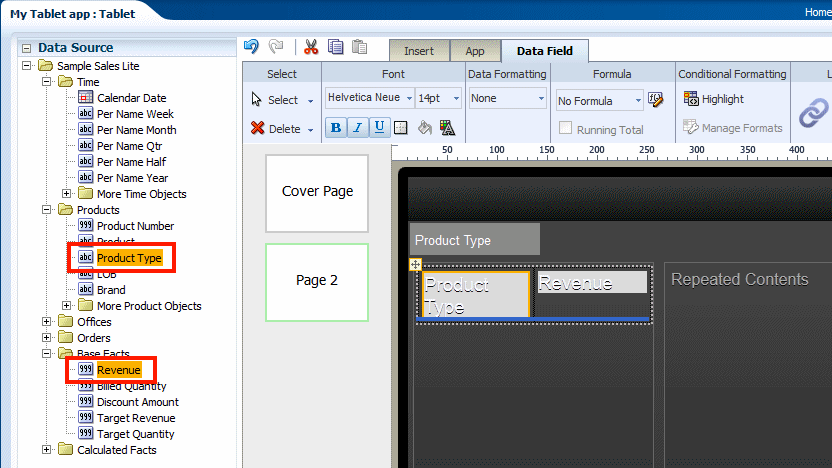Open the font color picker
This screenshot has height=468, width=832.
[447, 128]
